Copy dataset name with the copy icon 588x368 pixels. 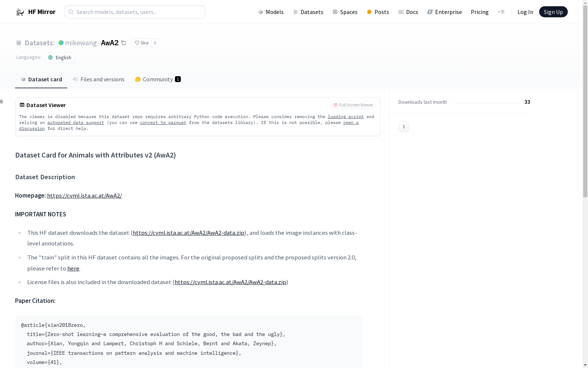[x=123, y=43]
